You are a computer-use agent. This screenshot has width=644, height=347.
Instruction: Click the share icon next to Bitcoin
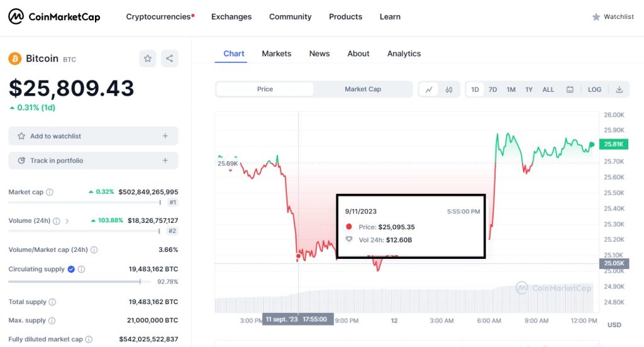169,59
